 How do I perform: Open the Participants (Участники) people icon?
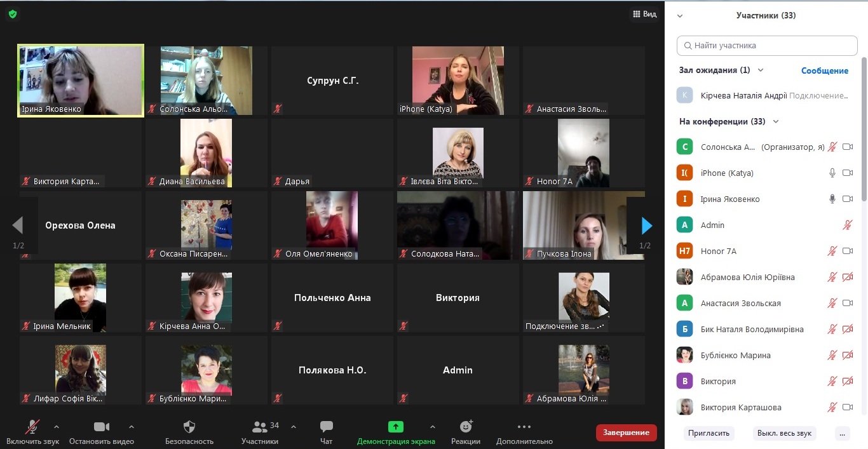260,427
